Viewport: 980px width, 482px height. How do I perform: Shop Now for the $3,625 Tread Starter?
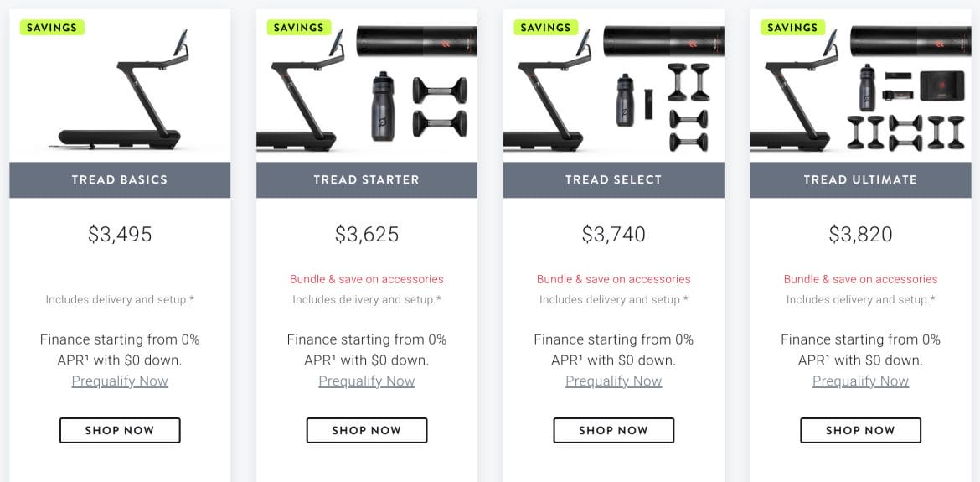[x=367, y=430]
